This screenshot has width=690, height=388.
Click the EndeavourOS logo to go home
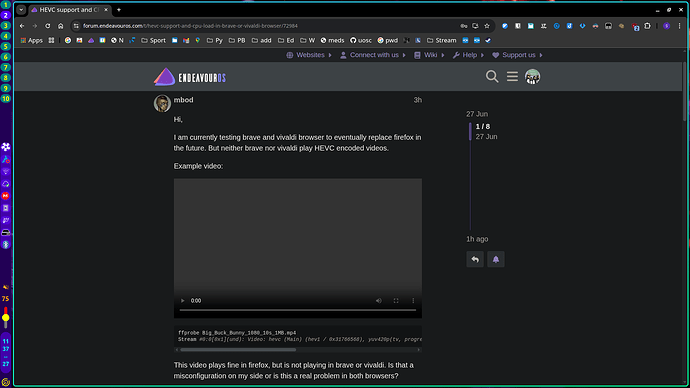(x=190, y=77)
